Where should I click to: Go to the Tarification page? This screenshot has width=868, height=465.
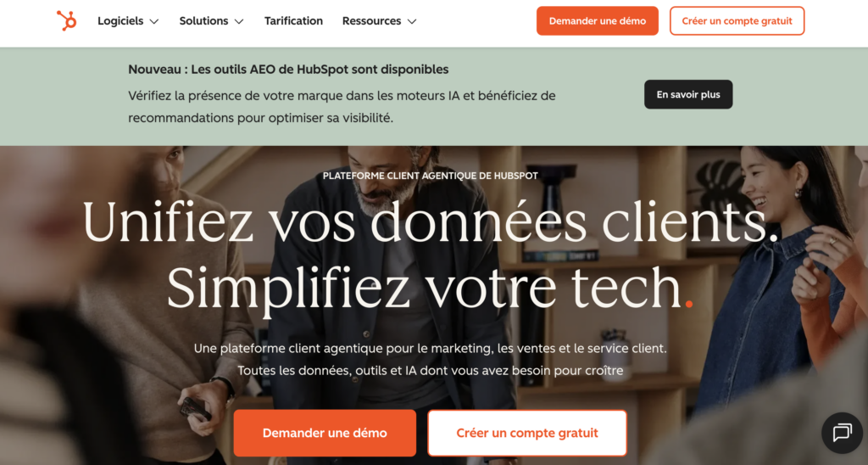pyautogui.click(x=293, y=21)
